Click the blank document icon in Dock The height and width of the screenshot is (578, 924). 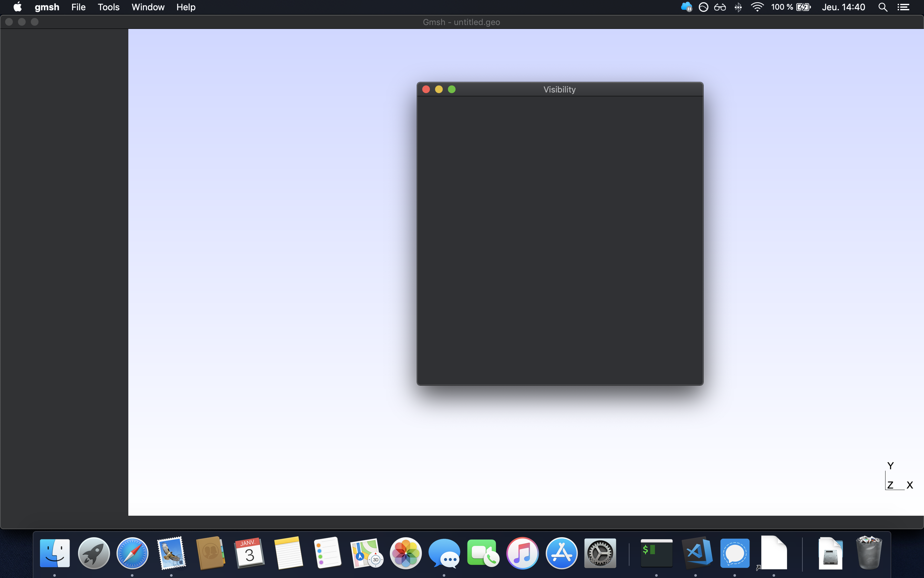pos(774,553)
